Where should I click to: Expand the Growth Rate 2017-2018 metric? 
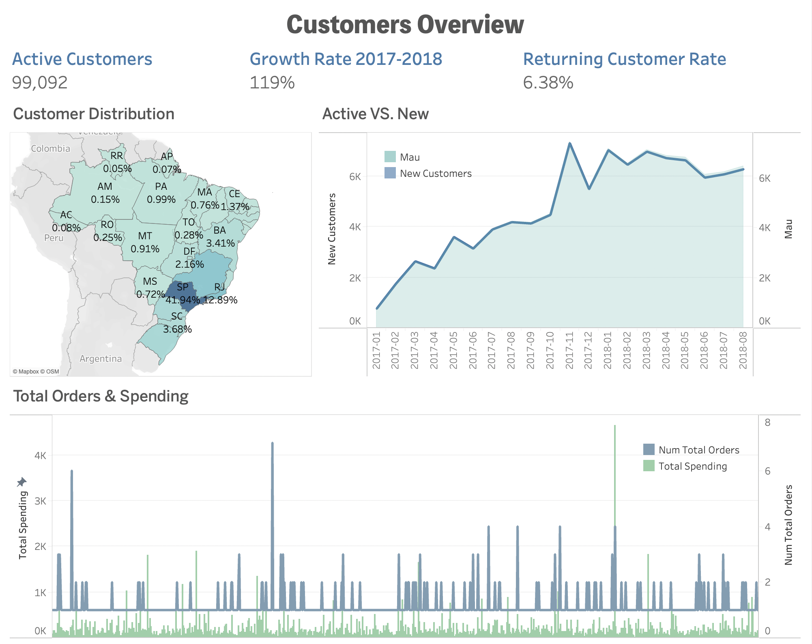tap(346, 59)
